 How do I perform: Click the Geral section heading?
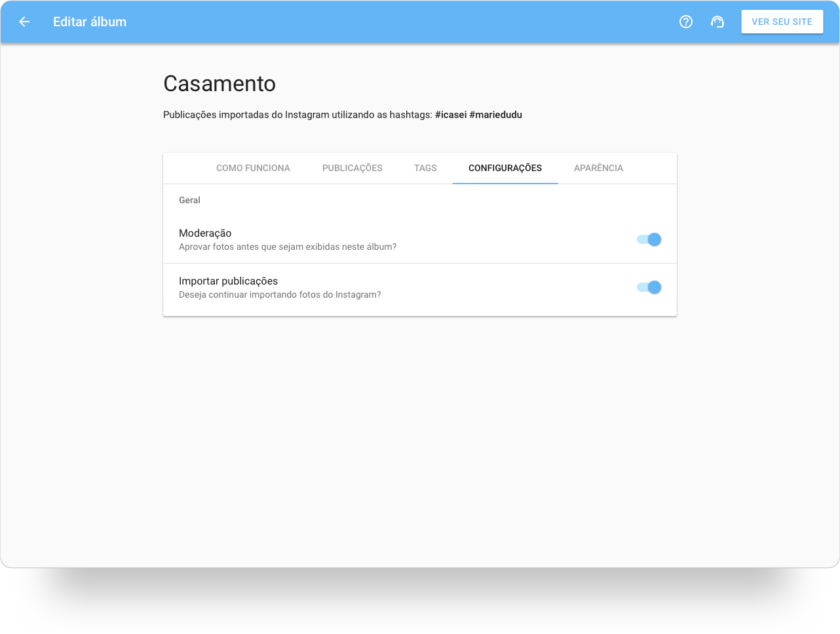click(189, 200)
